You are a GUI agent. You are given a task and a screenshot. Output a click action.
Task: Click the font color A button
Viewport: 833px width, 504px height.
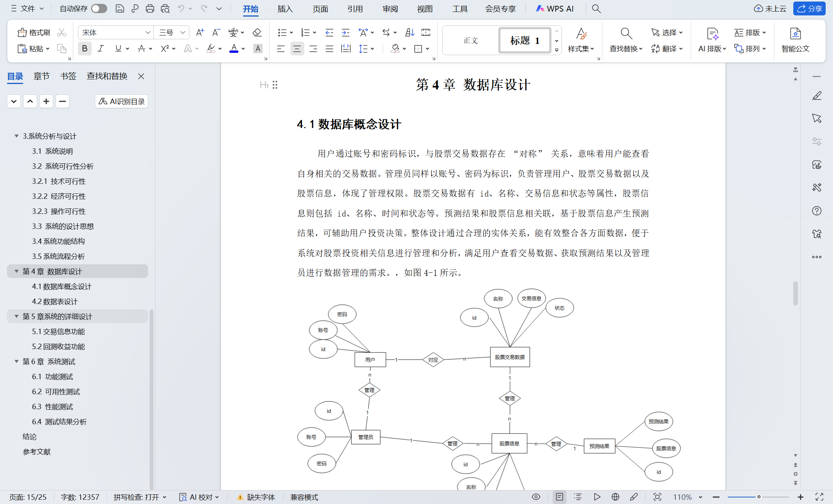point(234,49)
